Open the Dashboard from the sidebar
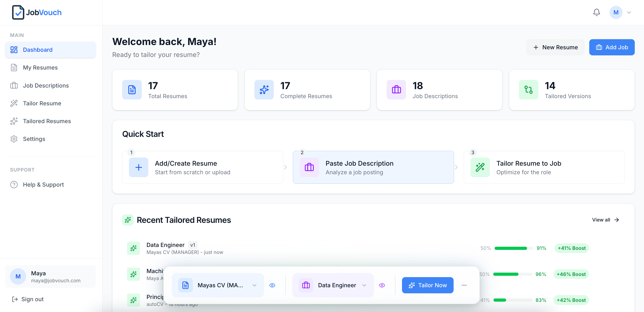This screenshot has width=644, height=312. (x=37, y=50)
